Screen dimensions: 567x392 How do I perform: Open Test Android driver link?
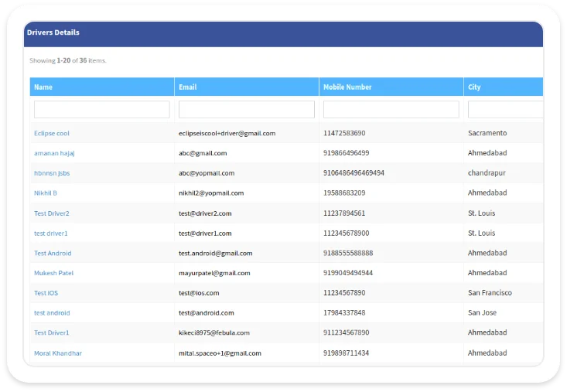click(53, 254)
